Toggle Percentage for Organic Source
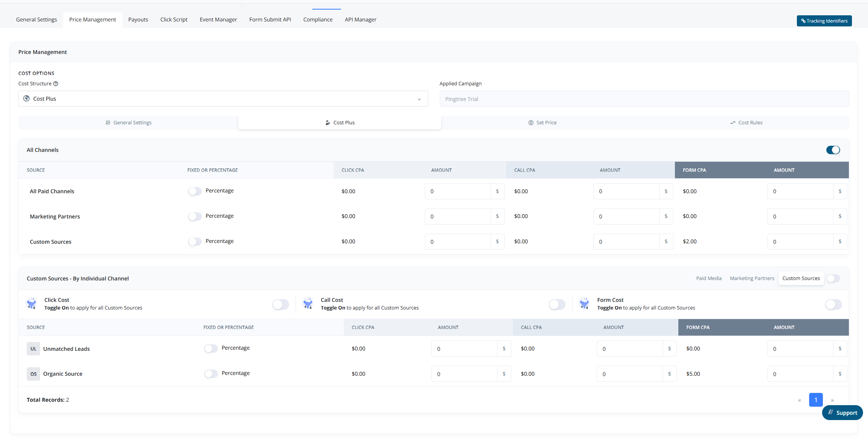The image size is (868, 448). [x=211, y=374]
